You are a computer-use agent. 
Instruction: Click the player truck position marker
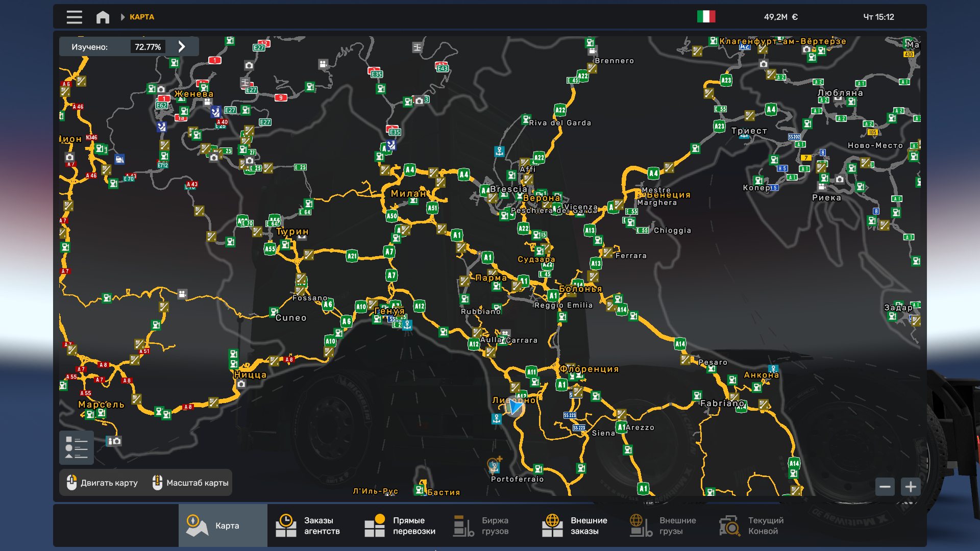[x=514, y=407]
